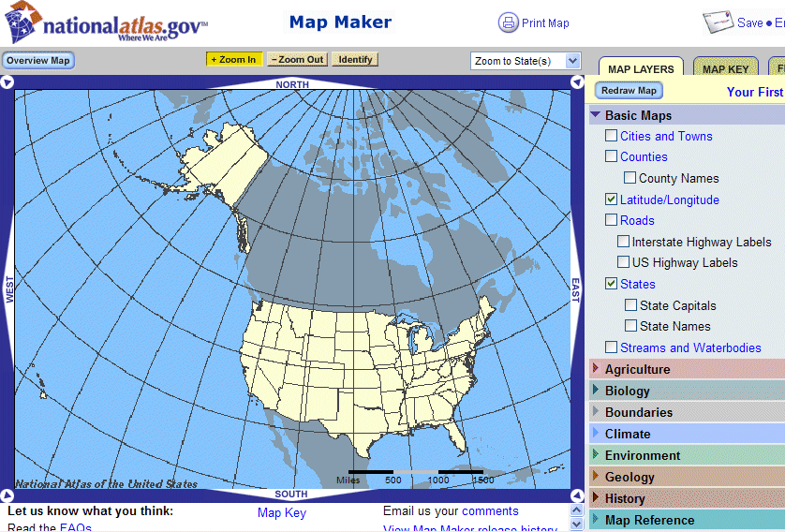Enable the Cities and Towns checkbox

point(611,135)
